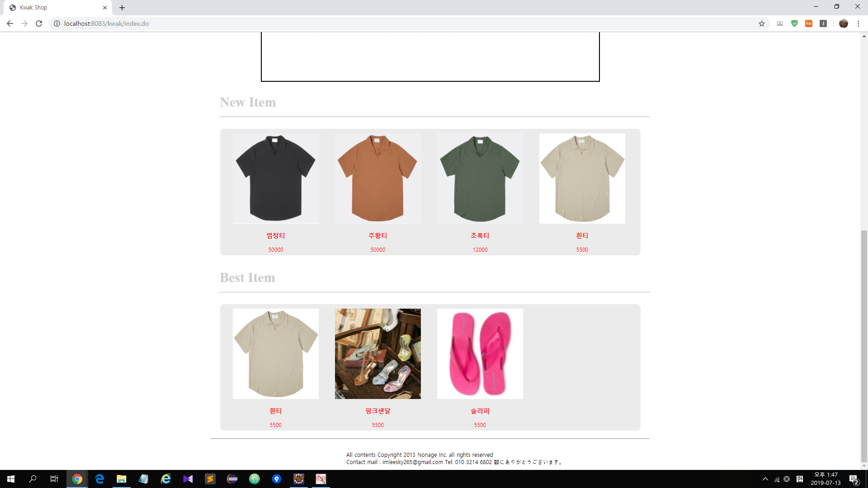This screenshot has height=488, width=868.
Task: Open the Windows Start menu
Action: pyautogui.click(x=11, y=479)
